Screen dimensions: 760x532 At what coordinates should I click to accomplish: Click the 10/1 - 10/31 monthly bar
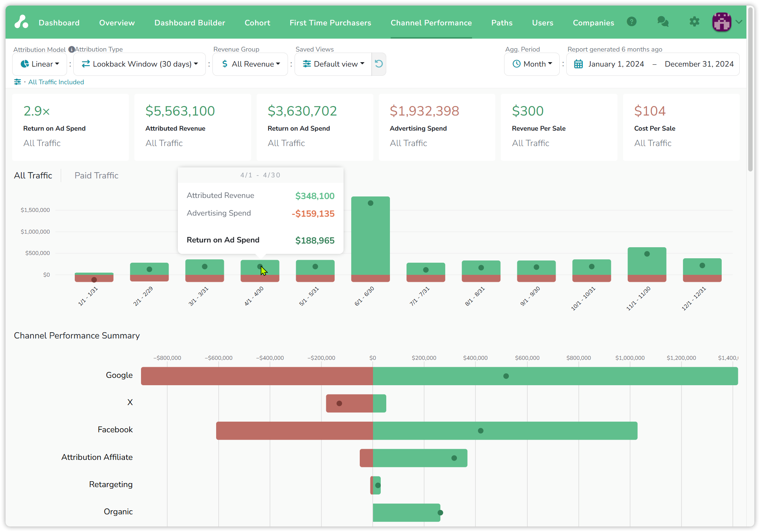(591, 271)
